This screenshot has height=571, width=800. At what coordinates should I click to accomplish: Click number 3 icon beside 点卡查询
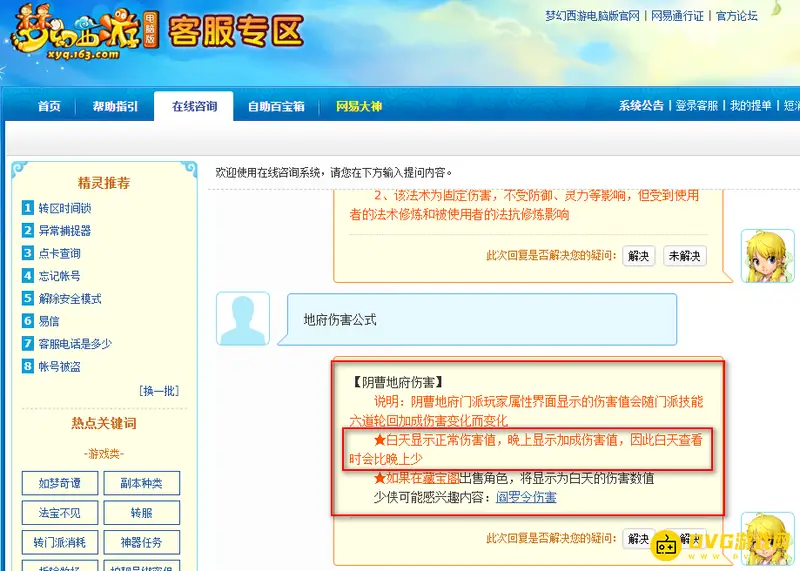[28, 253]
